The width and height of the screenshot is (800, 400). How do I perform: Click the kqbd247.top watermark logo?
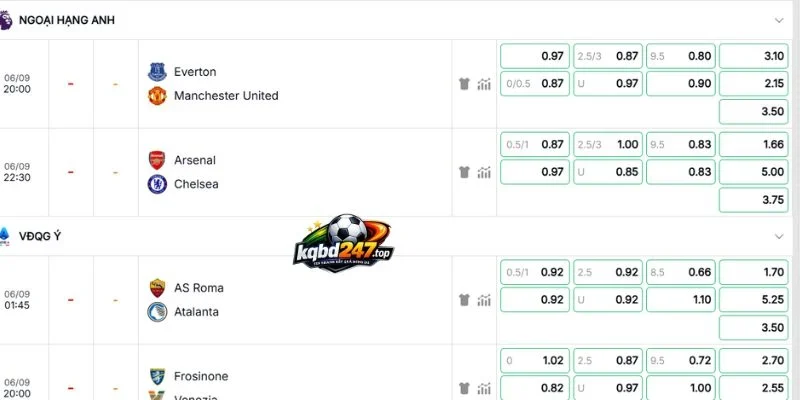[343, 243]
